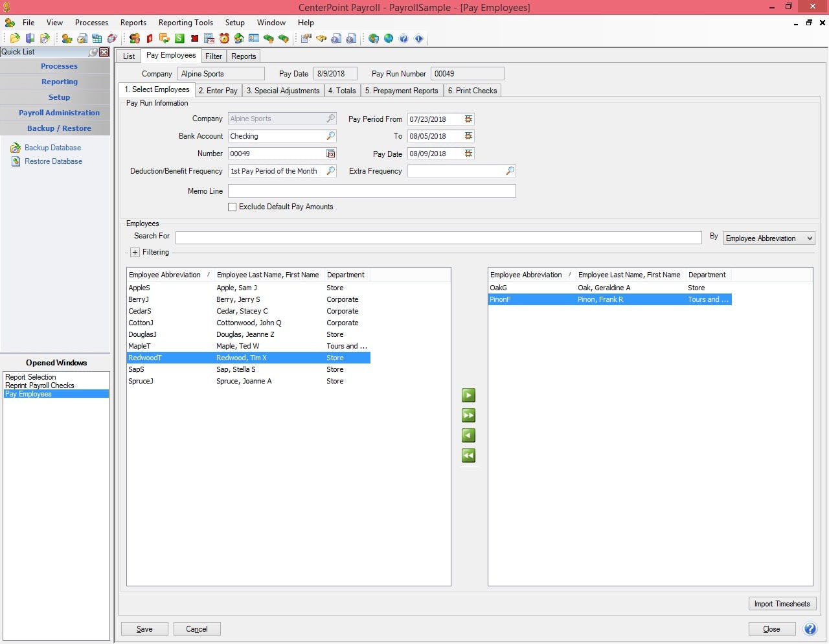
Task: Open the Reports tab
Action: [x=244, y=56]
